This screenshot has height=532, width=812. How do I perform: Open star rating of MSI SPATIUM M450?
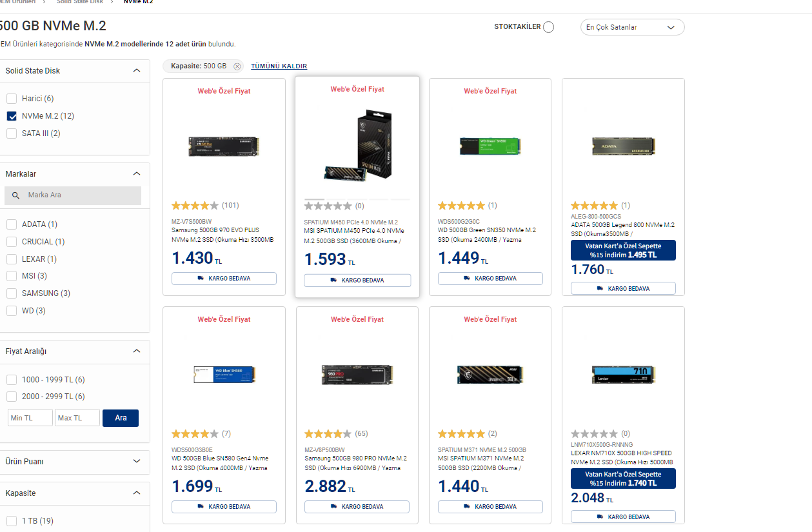[x=328, y=206]
